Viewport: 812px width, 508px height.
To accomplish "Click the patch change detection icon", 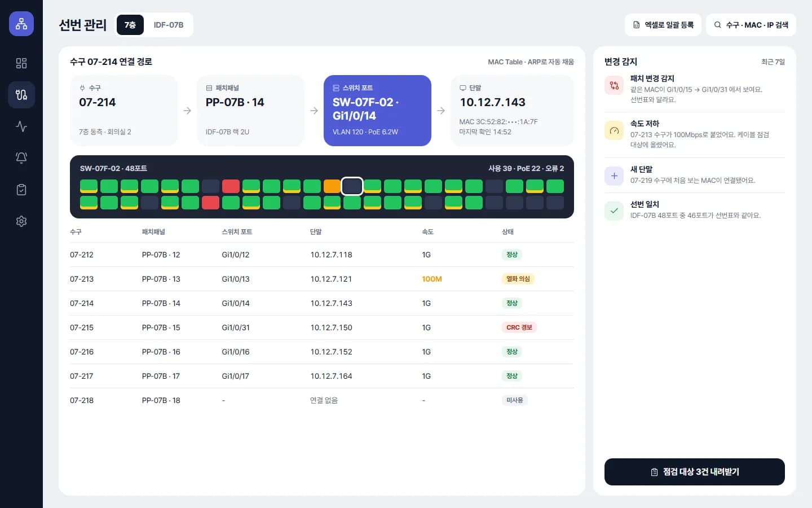I will [x=614, y=85].
